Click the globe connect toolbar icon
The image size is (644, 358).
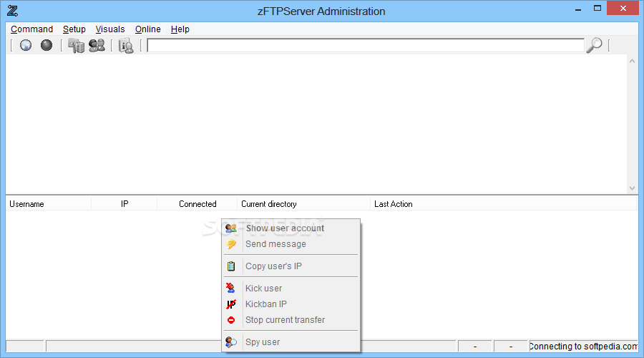(x=26, y=45)
